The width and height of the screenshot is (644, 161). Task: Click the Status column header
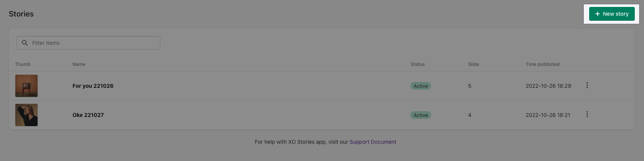click(418, 64)
